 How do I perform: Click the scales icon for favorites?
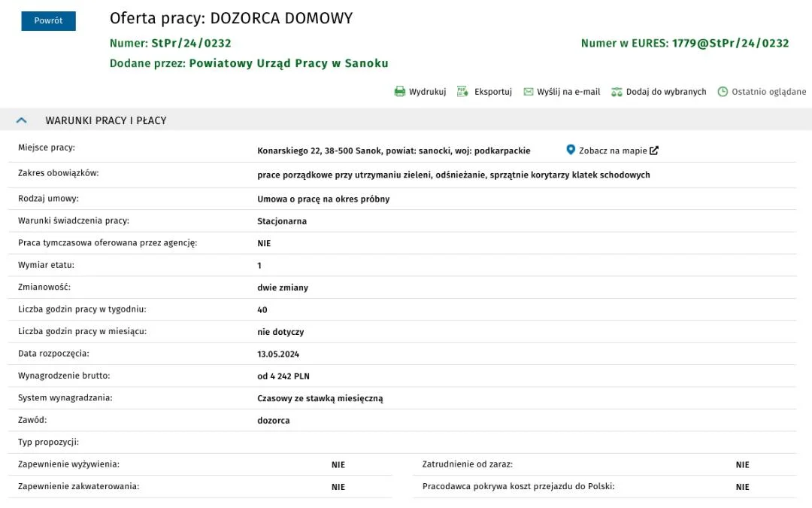[x=617, y=92]
